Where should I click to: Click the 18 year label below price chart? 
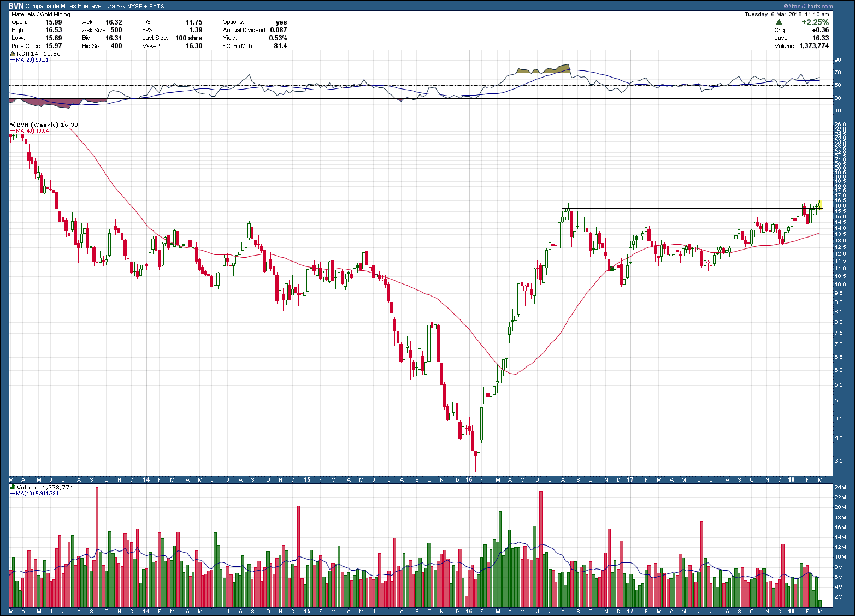(x=791, y=480)
